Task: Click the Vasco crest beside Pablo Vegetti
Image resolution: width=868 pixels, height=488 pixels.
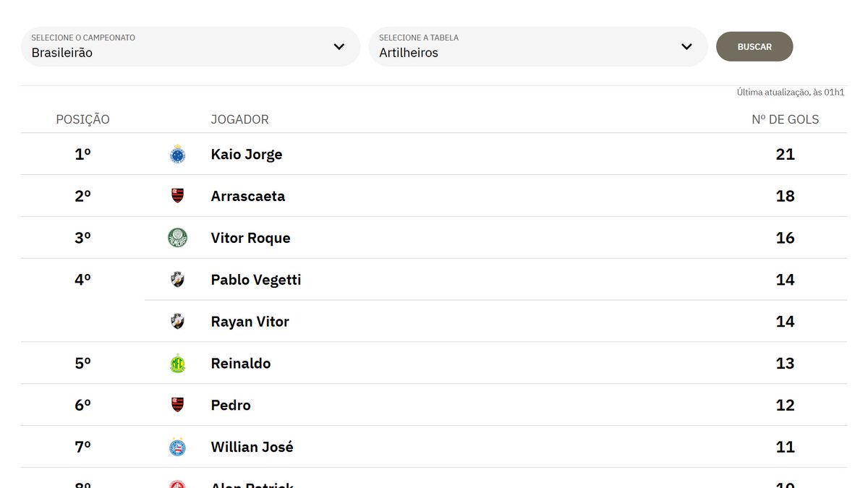Action: click(x=177, y=280)
